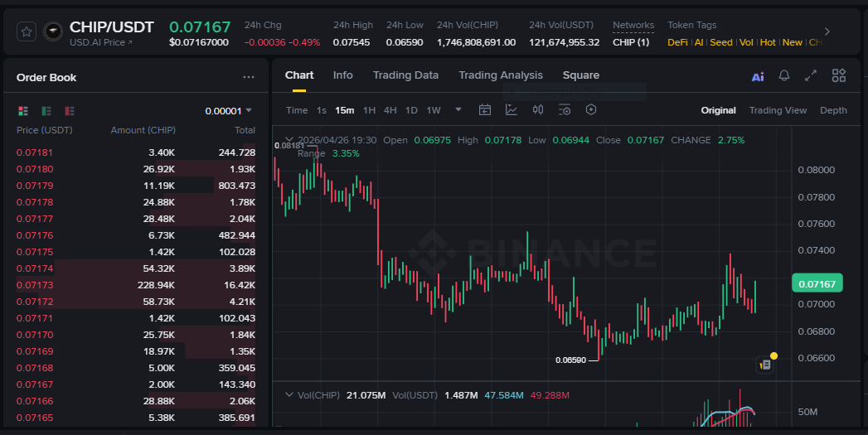The height and width of the screenshot is (435, 868).
Task: Switch order book to sell orders only view
Action: [x=69, y=111]
